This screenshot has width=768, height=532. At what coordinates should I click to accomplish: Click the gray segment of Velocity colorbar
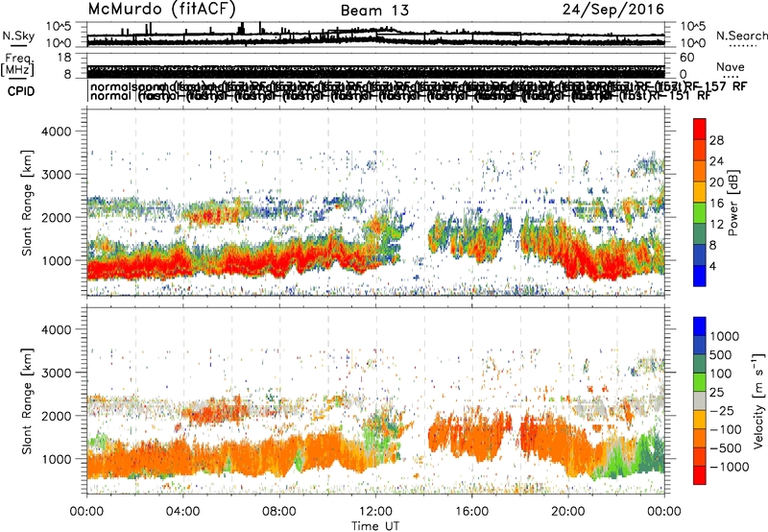point(700,400)
